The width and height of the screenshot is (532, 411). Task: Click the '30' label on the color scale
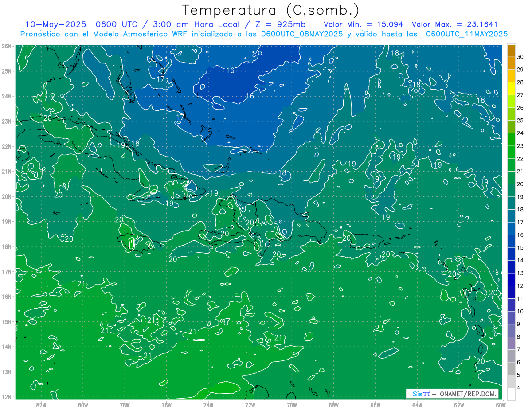520,57
